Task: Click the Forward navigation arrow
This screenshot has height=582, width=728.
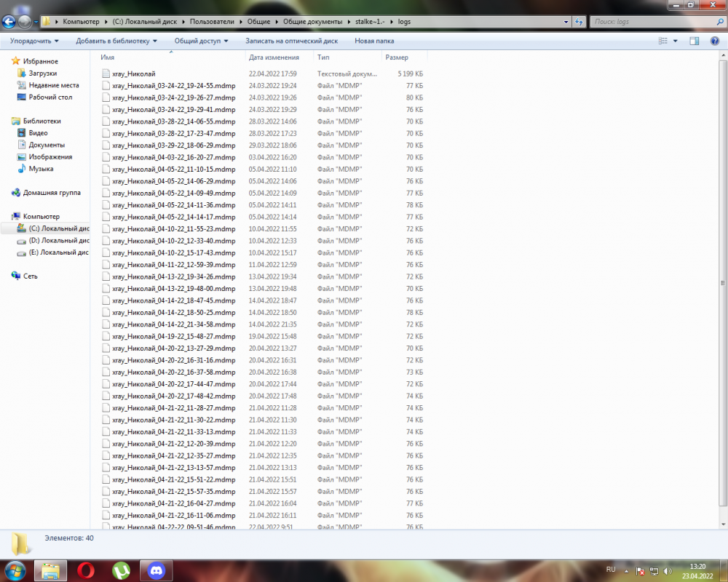Action: click(25, 22)
